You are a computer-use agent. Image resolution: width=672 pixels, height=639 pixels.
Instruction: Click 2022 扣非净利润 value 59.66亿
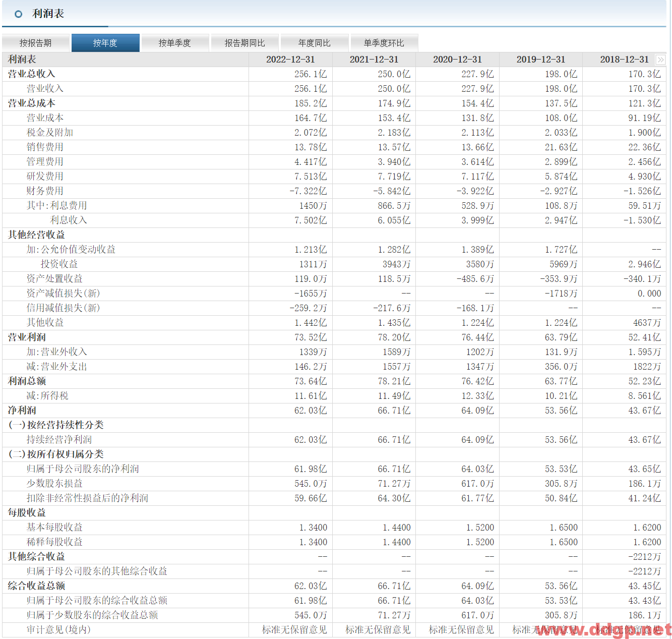tap(311, 498)
